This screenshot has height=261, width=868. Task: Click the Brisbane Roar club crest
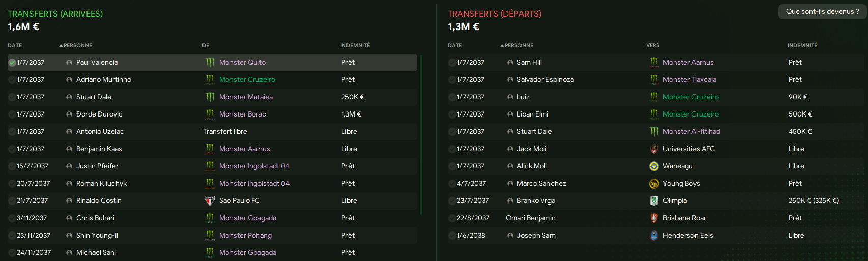click(x=654, y=218)
